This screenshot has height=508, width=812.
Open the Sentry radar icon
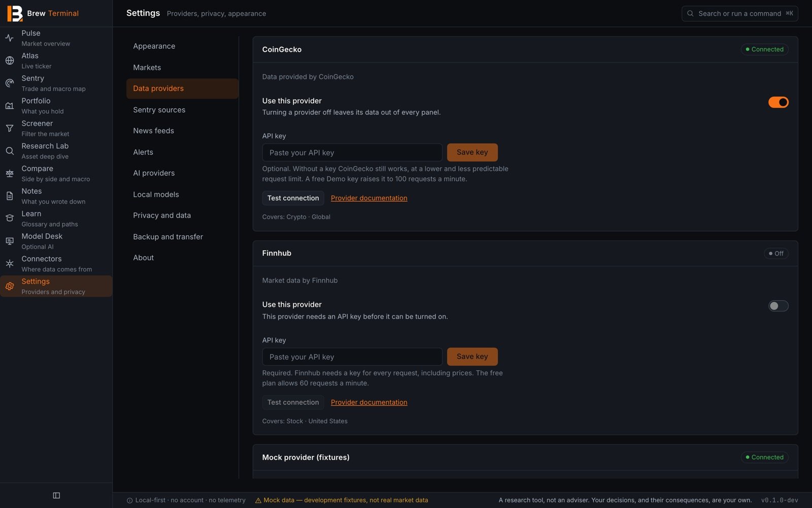[x=10, y=83]
